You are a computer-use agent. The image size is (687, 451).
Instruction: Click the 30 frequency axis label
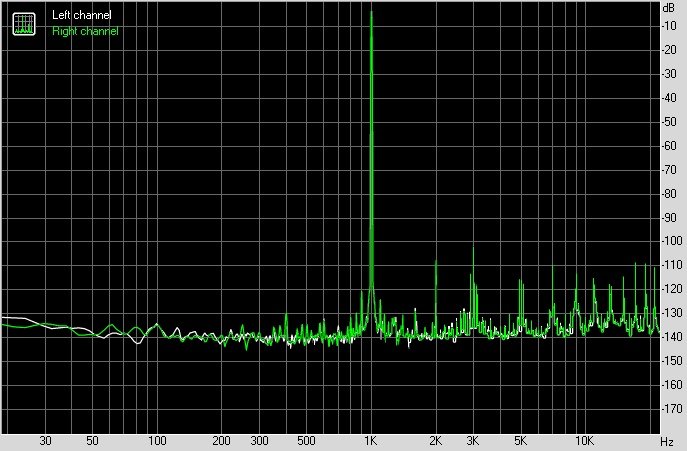(x=45, y=441)
